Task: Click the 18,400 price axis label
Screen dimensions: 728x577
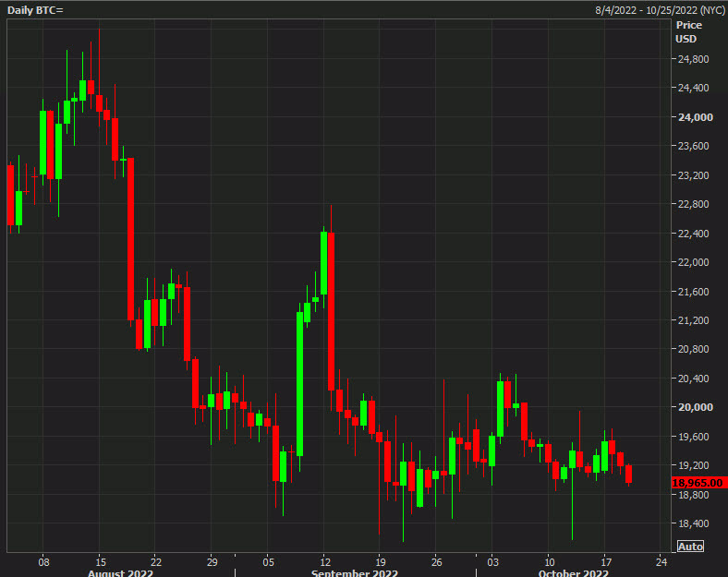Action: coord(694,523)
